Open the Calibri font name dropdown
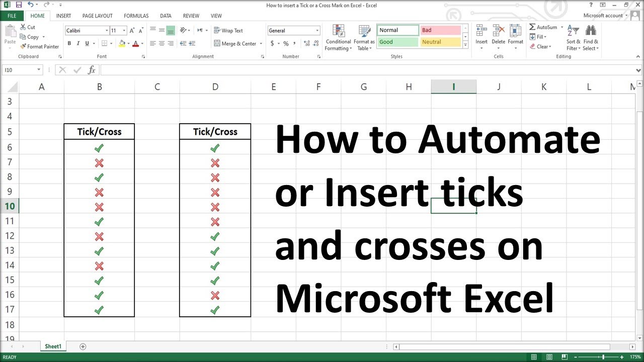 (106, 31)
